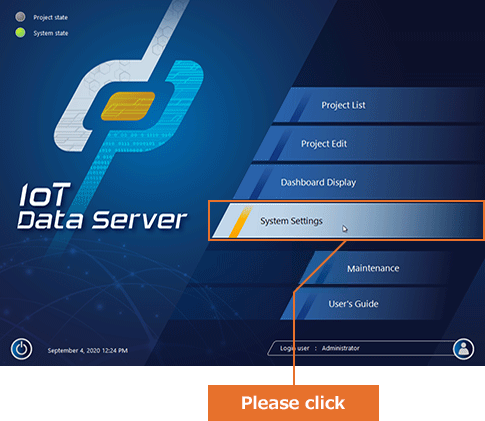Open the user profile avatar icon
The height and width of the screenshot is (421, 485).
pyautogui.click(x=463, y=349)
